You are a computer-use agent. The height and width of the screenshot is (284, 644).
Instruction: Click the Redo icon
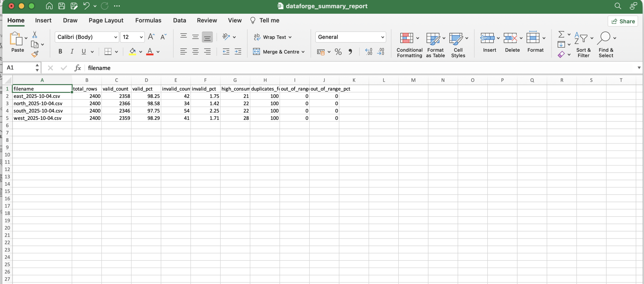105,6
